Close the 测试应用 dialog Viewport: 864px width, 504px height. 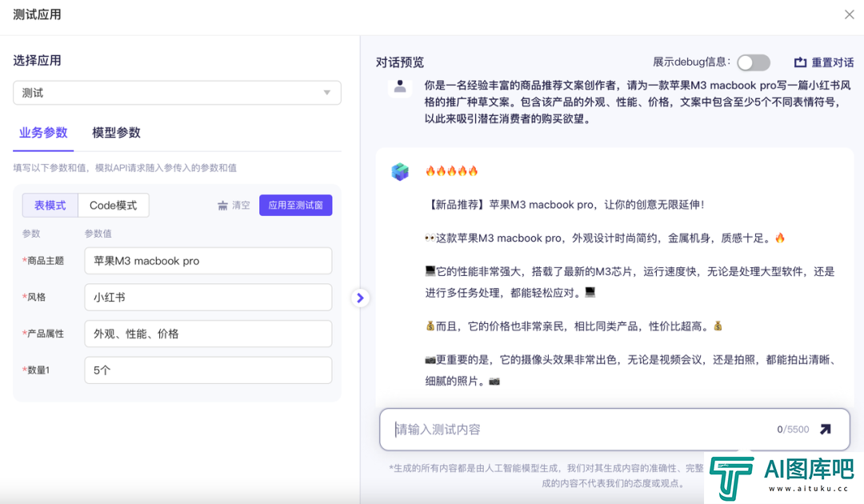click(x=849, y=14)
